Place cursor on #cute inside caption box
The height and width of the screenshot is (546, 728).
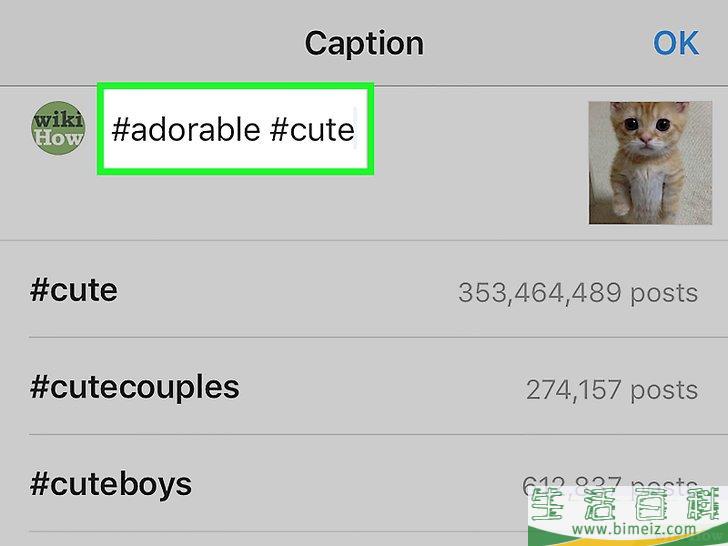pos(312,129)
